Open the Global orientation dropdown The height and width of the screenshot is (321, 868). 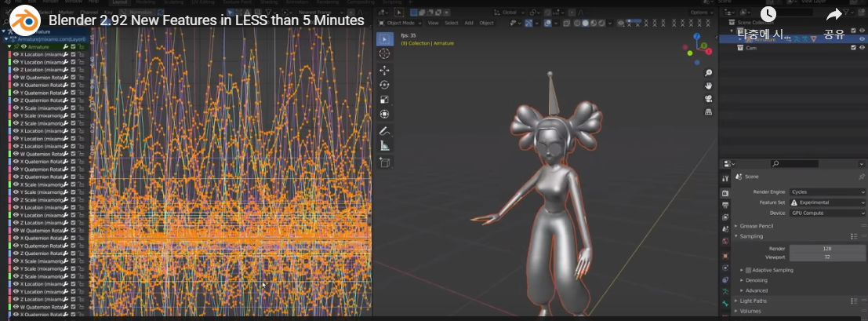pos(509,13)
